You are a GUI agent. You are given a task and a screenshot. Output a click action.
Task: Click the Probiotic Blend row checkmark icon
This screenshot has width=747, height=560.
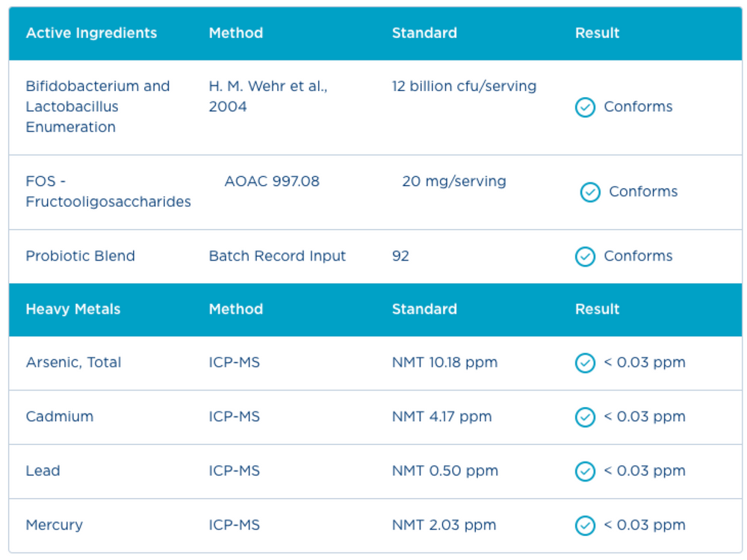coord(585,257)
